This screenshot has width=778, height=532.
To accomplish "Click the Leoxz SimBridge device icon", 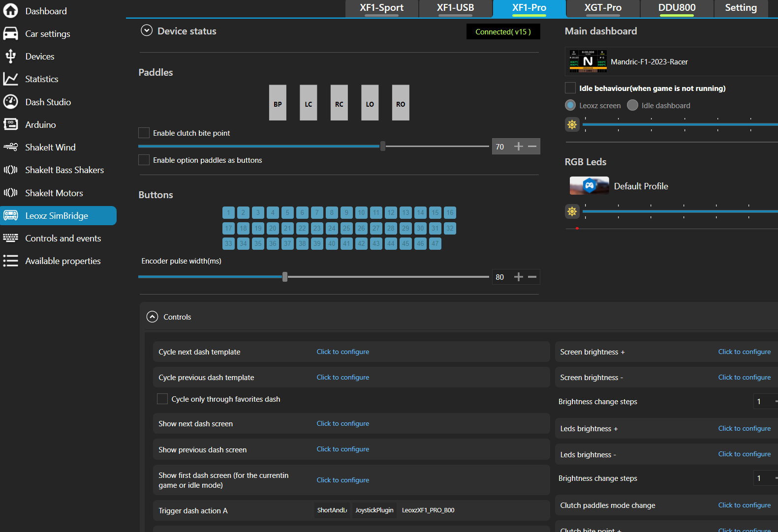I will tap(10, 215).
